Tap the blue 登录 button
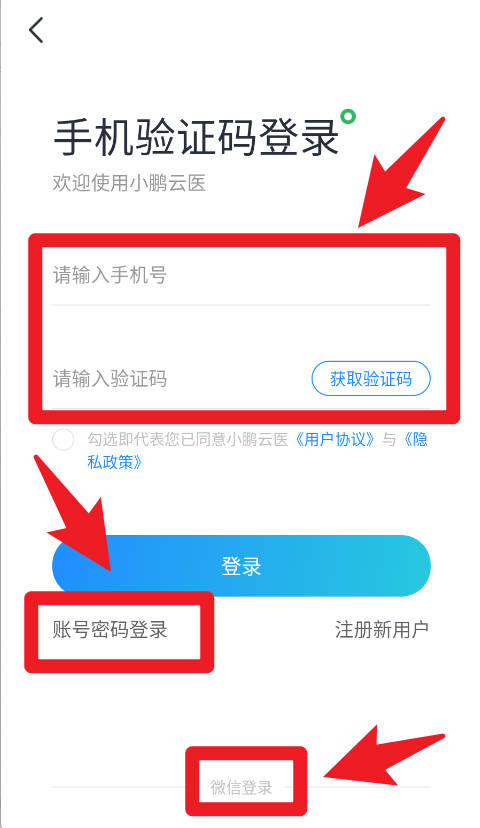480x828 pixels. tap(241, 566)
